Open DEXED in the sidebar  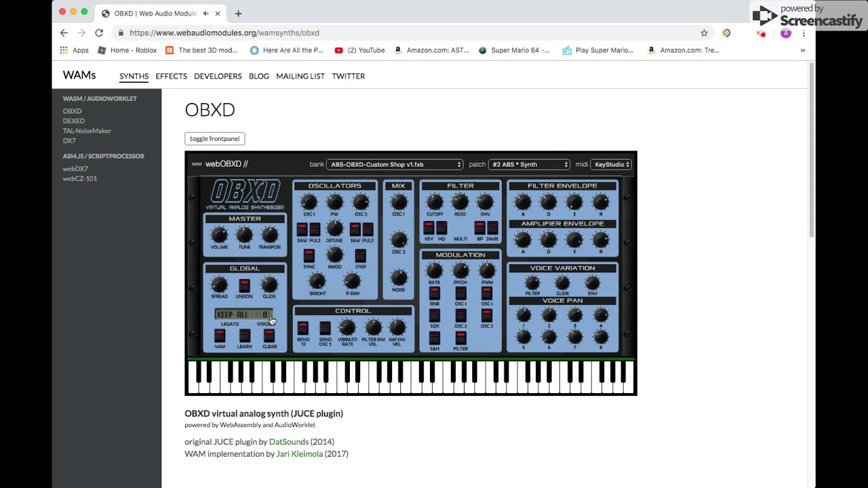click(74, 121)
